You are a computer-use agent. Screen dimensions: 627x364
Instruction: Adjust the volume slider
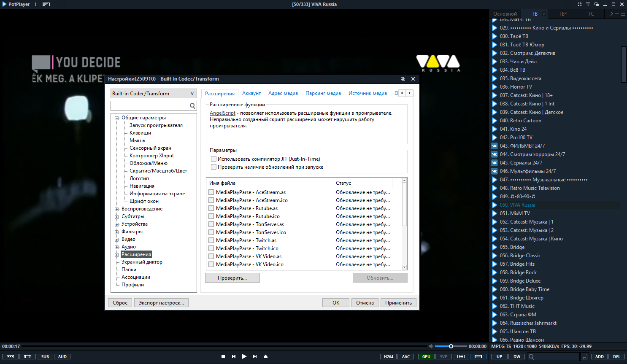tap(451, 346)
